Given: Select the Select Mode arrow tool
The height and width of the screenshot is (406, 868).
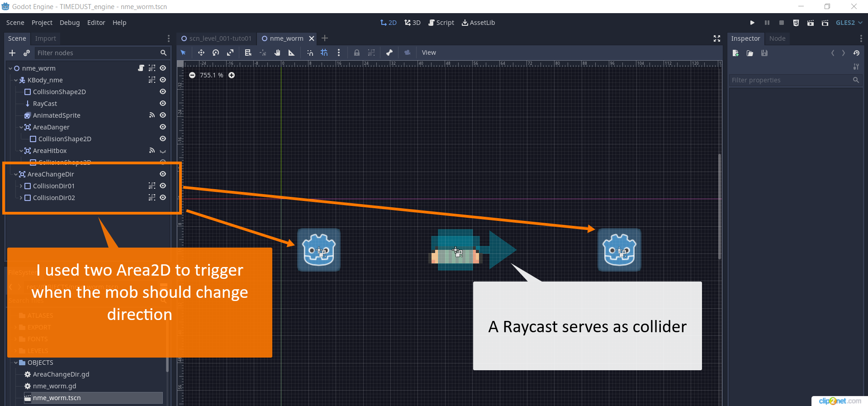Looking at the screenshot, I should 183,53.
